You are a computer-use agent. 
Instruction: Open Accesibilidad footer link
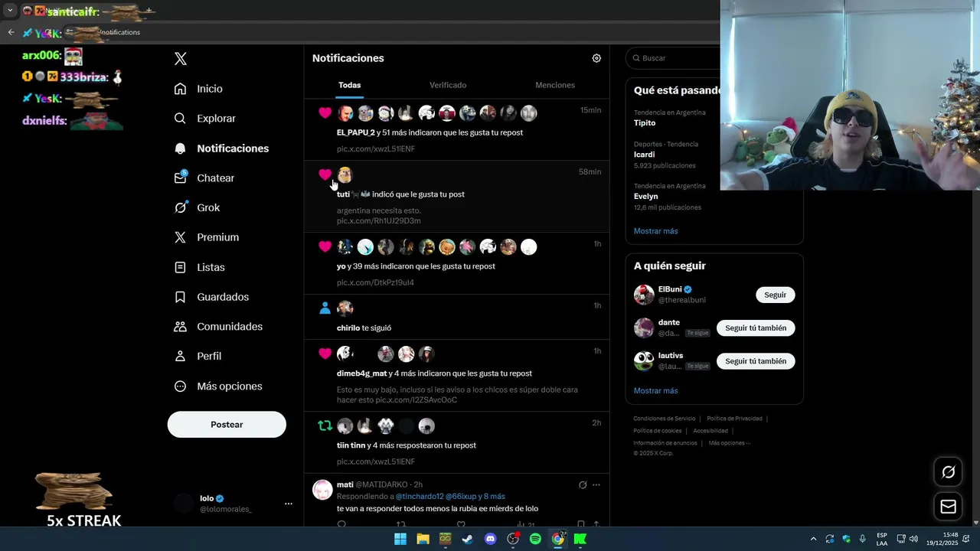click(710, 431)
